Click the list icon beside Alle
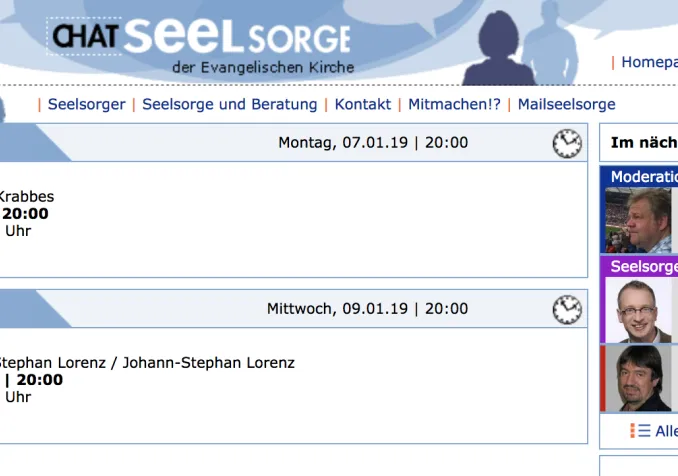 [640, 430]
